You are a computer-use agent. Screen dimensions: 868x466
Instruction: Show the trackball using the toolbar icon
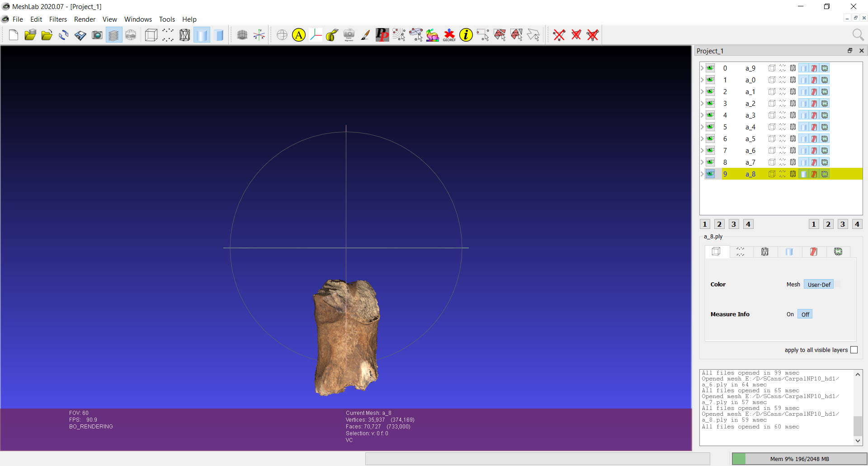coord(282,35)
